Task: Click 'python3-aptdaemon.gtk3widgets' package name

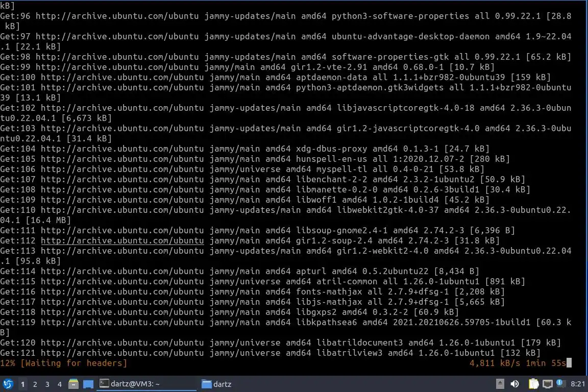Action: click(370, 87)
